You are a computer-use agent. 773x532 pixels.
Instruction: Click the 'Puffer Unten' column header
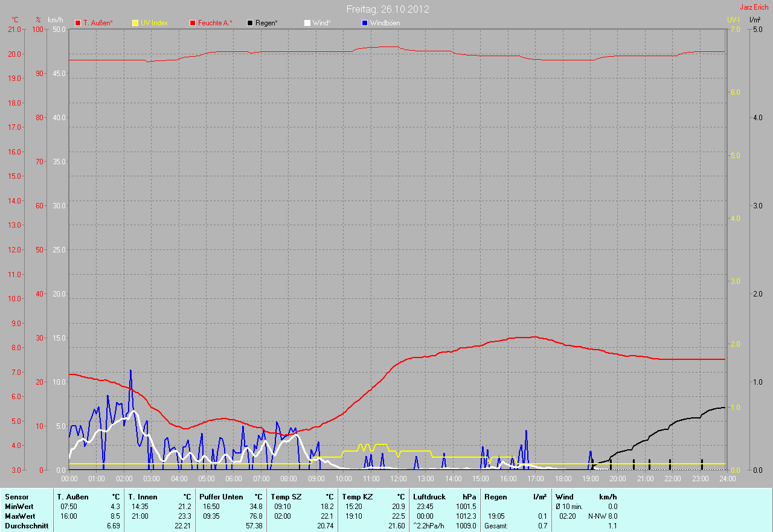[222, 496]
